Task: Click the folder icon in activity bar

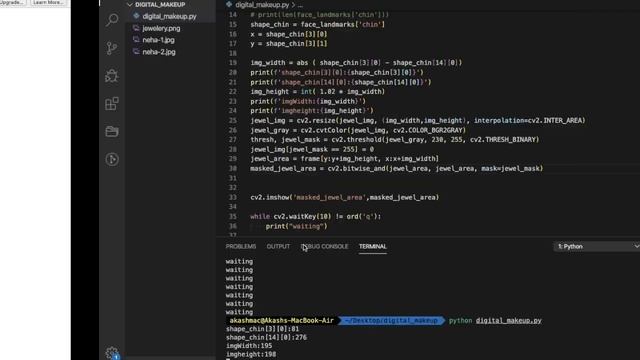Action: click(112, 131)
